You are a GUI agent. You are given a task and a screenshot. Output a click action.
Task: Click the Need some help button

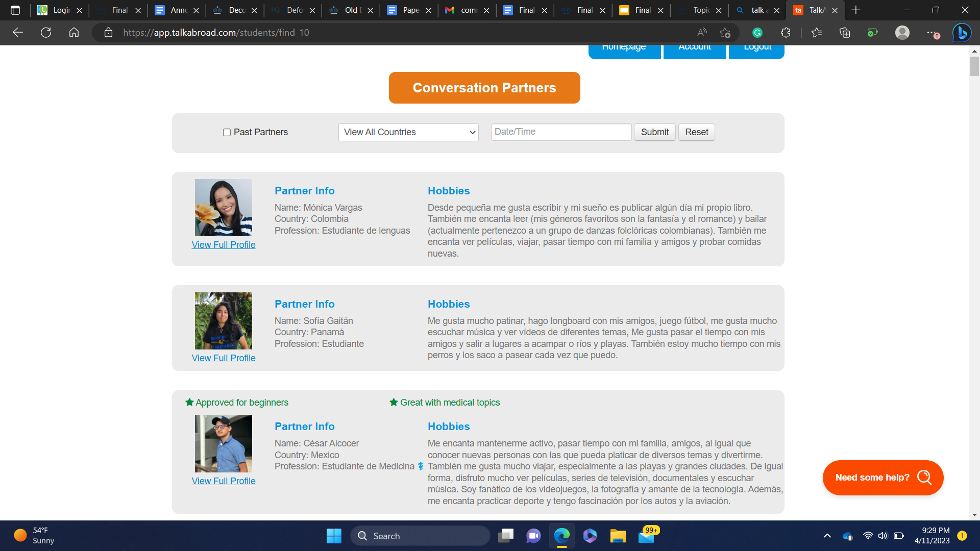883,478
